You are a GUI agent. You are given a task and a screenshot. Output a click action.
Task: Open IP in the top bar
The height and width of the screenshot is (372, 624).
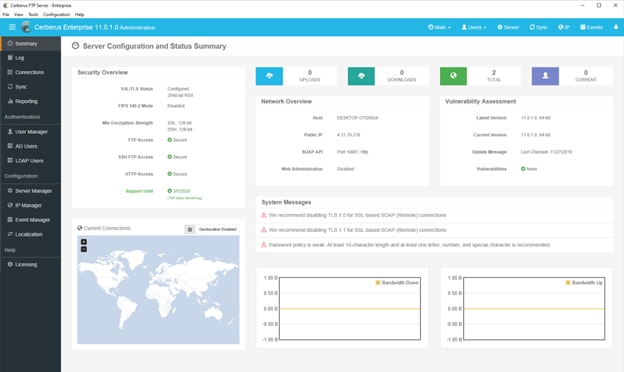[564, 27]
